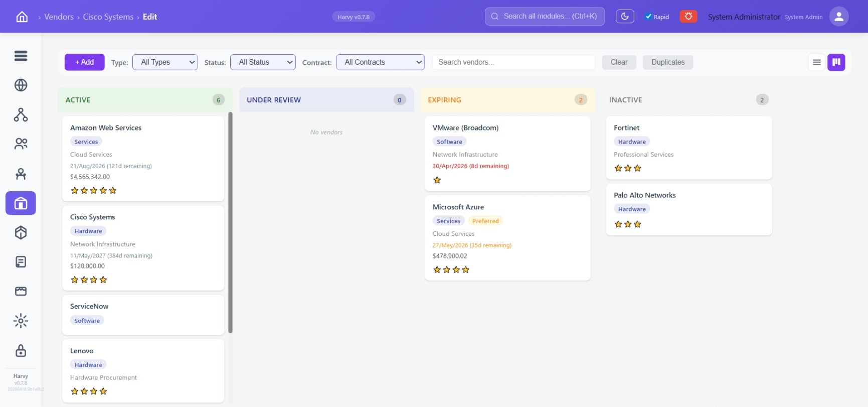This screenshot has width=868, height=407.
Task: Open the Status All Status dropdown
Action: coord(263,62)
